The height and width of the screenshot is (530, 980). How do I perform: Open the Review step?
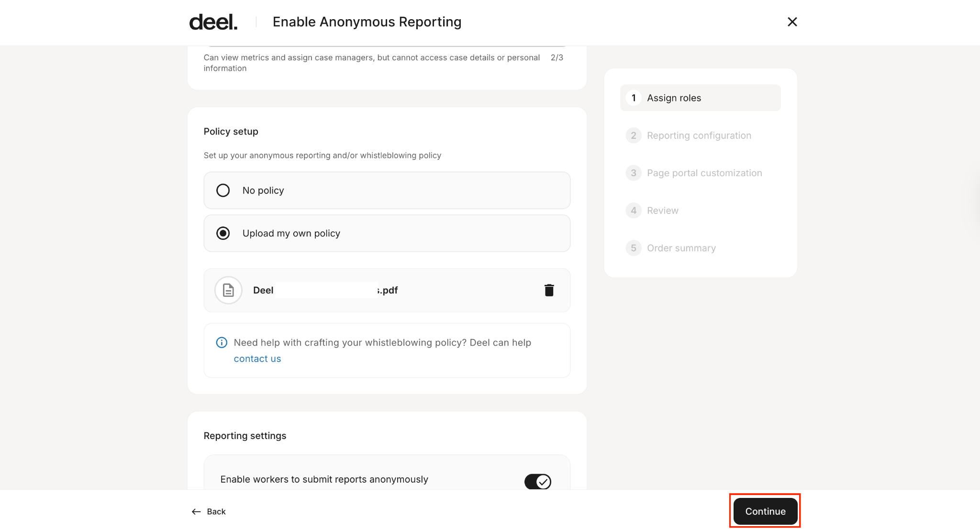[x=662, y=211]
